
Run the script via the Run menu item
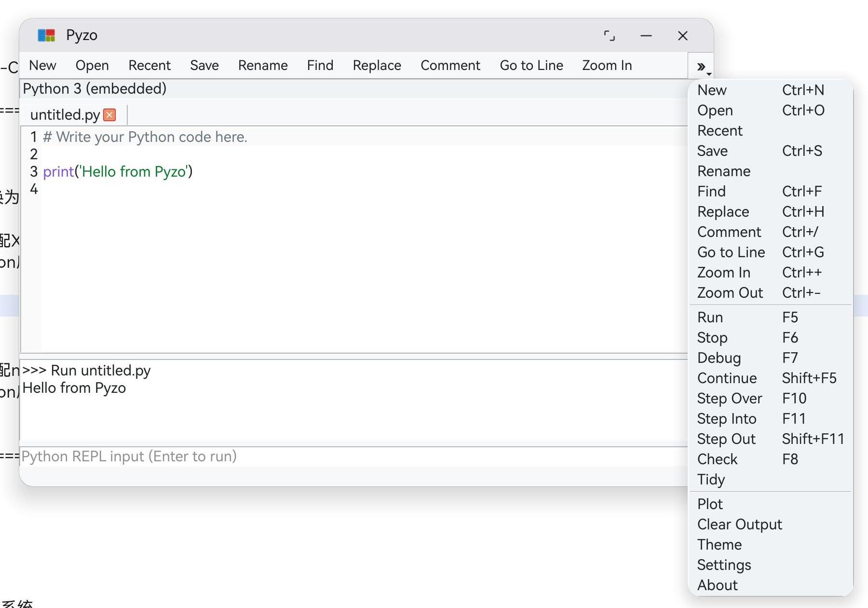(770, 318)
